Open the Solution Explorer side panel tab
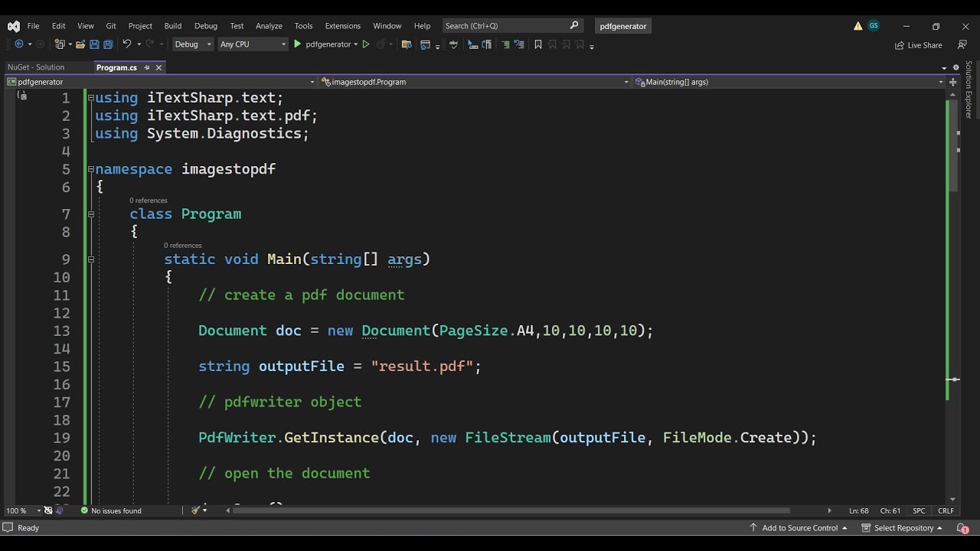 point(969,90)
